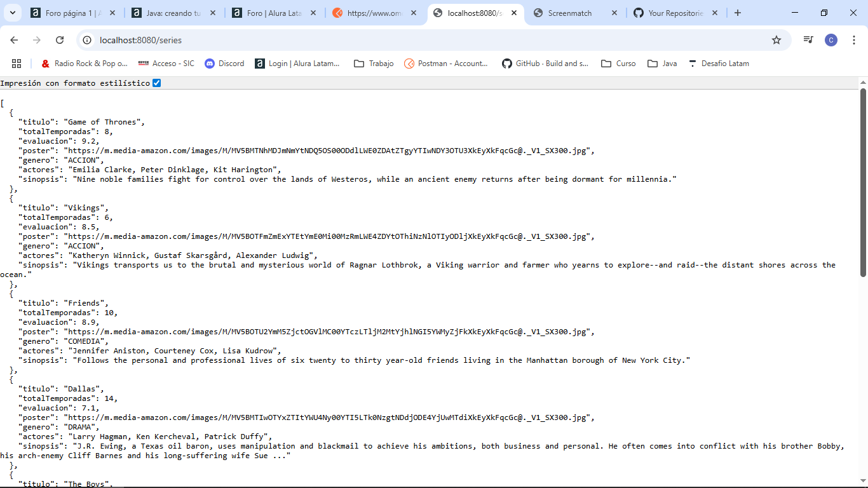868x488 pixels.
Task: Click the evaluacion 9.2 value
Action: pos(88,141)
